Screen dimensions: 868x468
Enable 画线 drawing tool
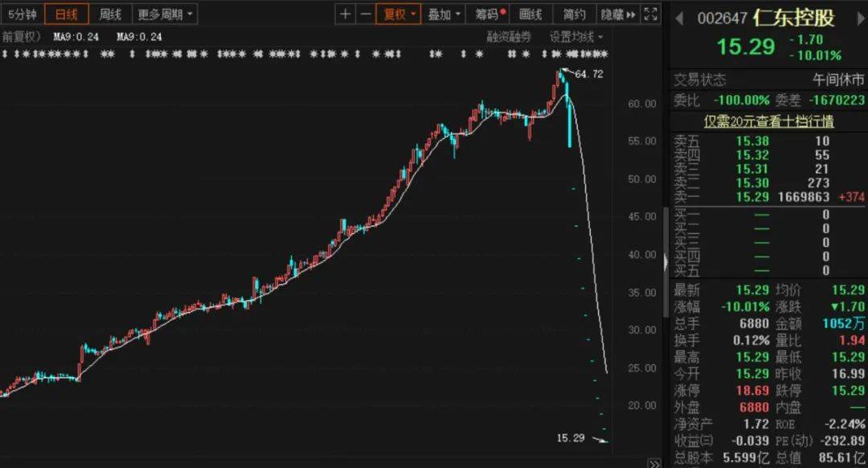coord(530,14)
